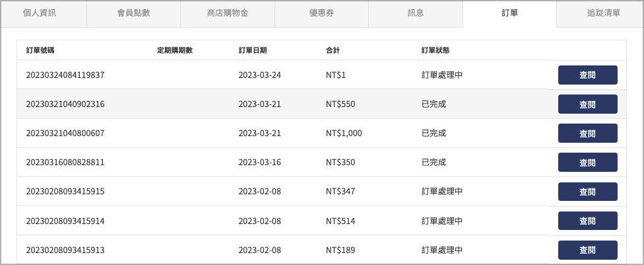Open the 商店購物金 tab

228,13
